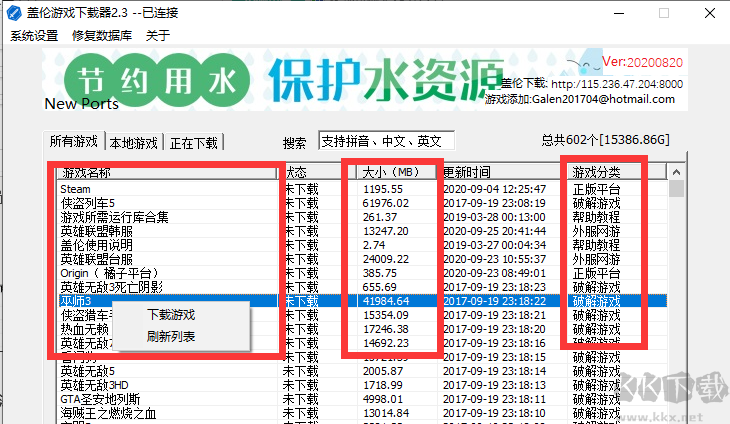Sort by the 游戏名称 column header
Image resolution: width=730 pixels, height=424 pixels.
click(x=167, y=173)
